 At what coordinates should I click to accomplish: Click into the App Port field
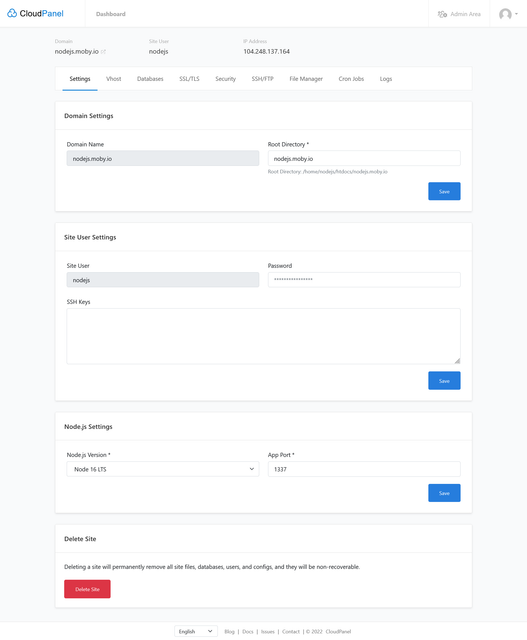pos(364,469)
